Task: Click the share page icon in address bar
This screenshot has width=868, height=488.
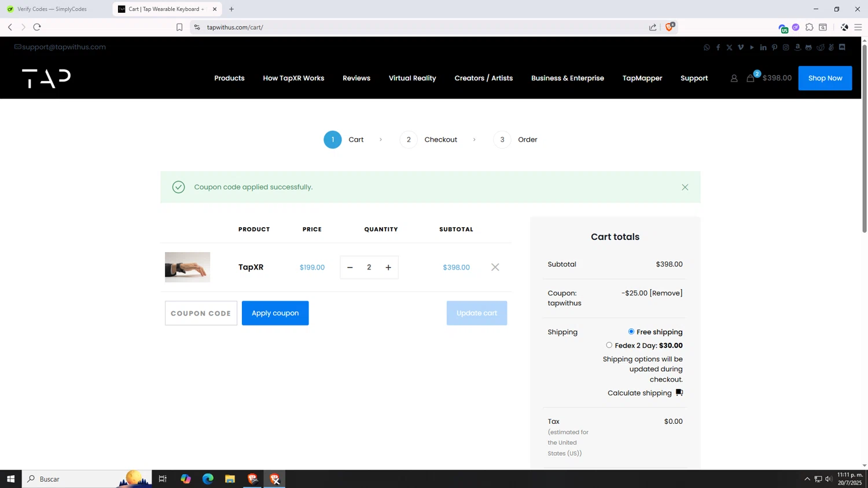Action: pyautogui.click(x=653, y=27)
